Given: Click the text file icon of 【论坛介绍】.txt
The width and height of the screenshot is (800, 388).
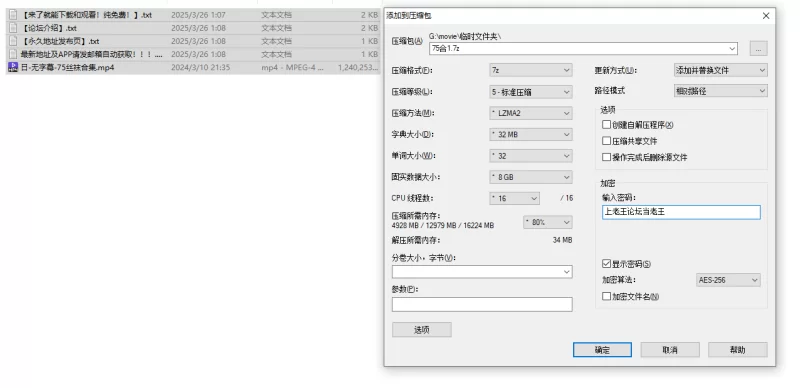Looking at the screenshot, I should (x=13, y=28).
